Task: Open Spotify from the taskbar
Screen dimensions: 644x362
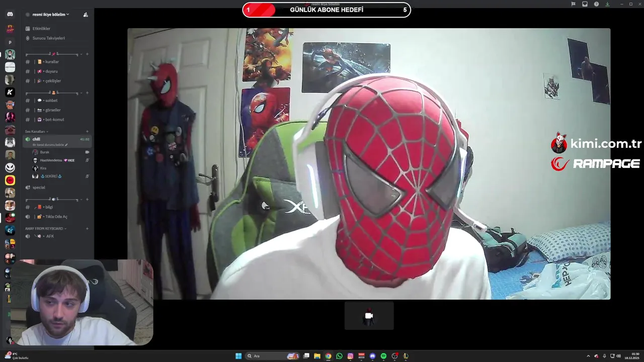Action: point(383,356)
